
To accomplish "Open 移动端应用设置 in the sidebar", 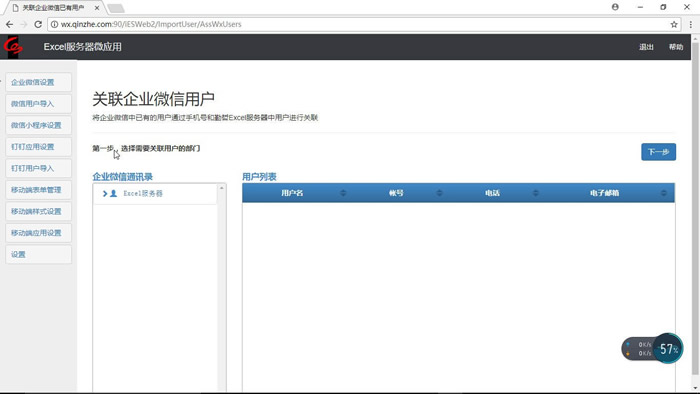I will click(x=38, y=233).
